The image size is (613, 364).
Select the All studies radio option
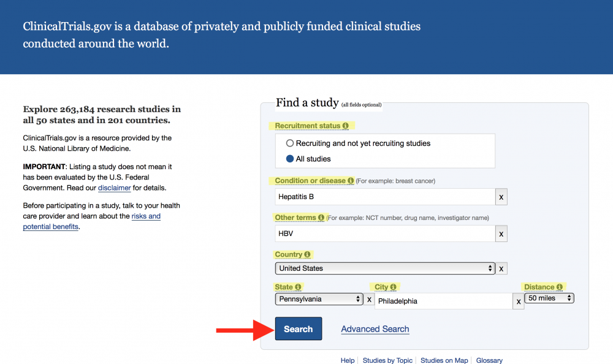tap(290, 159)
